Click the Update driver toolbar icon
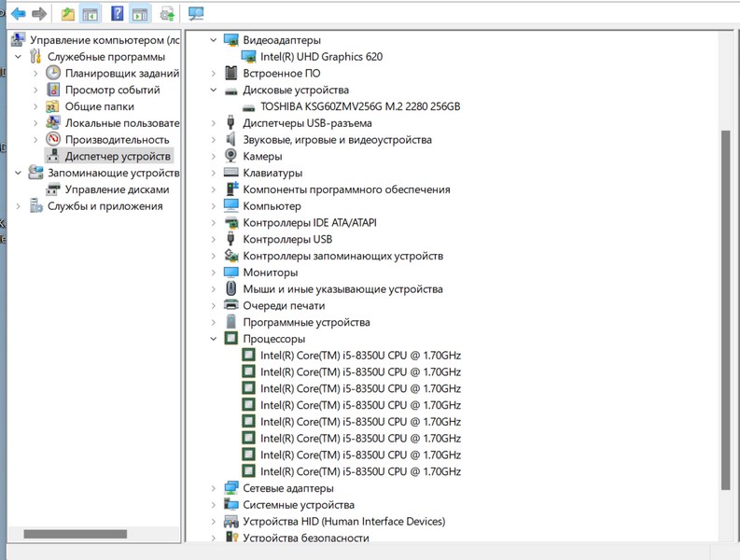The width and height of the screenshot is (740, 560). click(x=167, y=13)
